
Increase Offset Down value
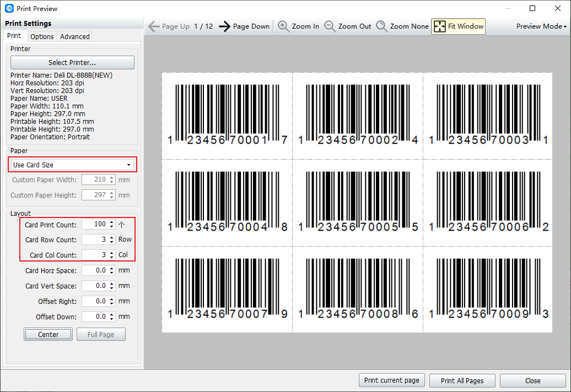tap(112, 314)
